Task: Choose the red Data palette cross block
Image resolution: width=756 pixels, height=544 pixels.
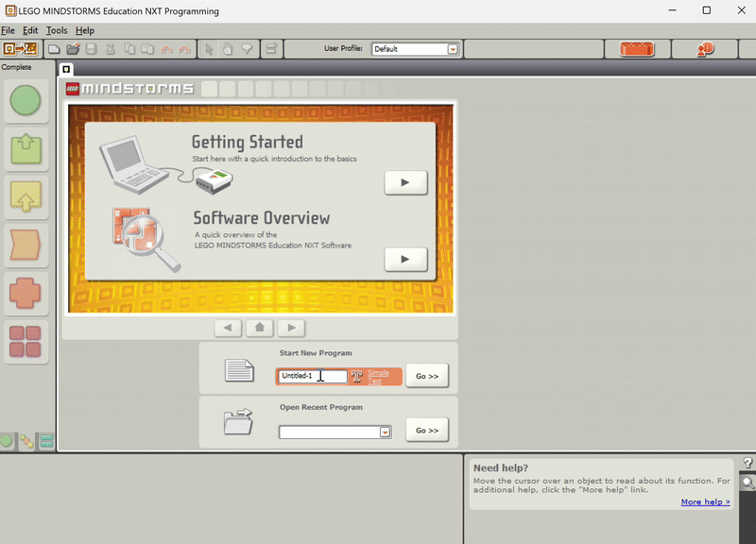Action: click(x=26, y=294)
